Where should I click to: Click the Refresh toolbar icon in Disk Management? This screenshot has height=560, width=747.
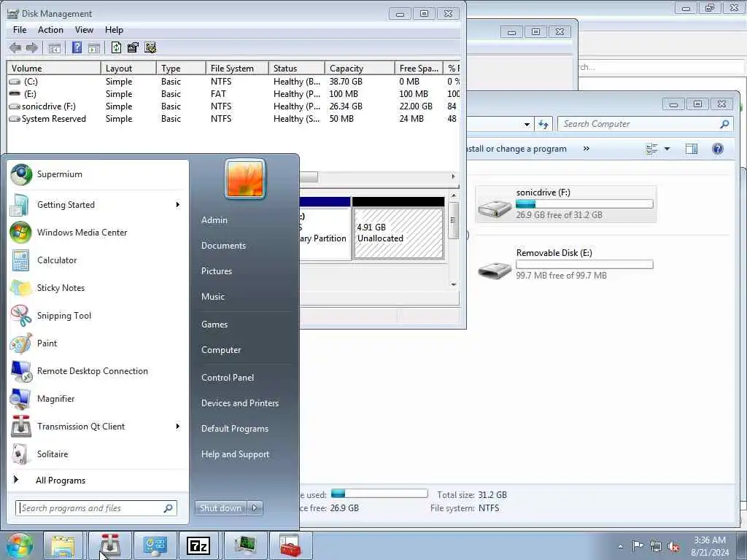(116, 47)
